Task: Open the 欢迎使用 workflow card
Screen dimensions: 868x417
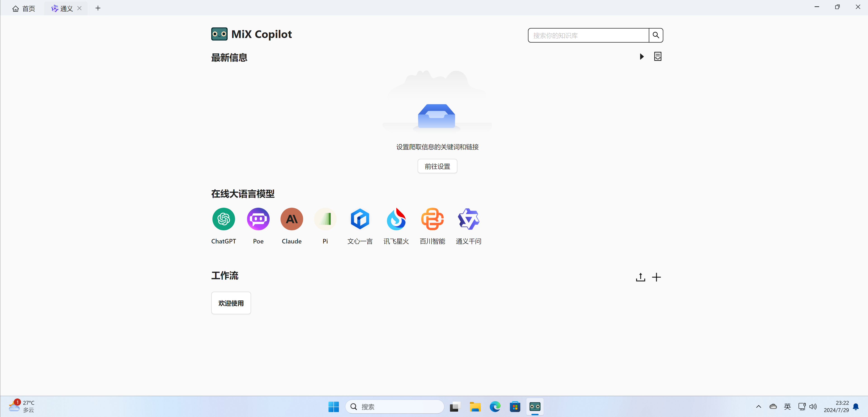Action: tap(231, 303)
